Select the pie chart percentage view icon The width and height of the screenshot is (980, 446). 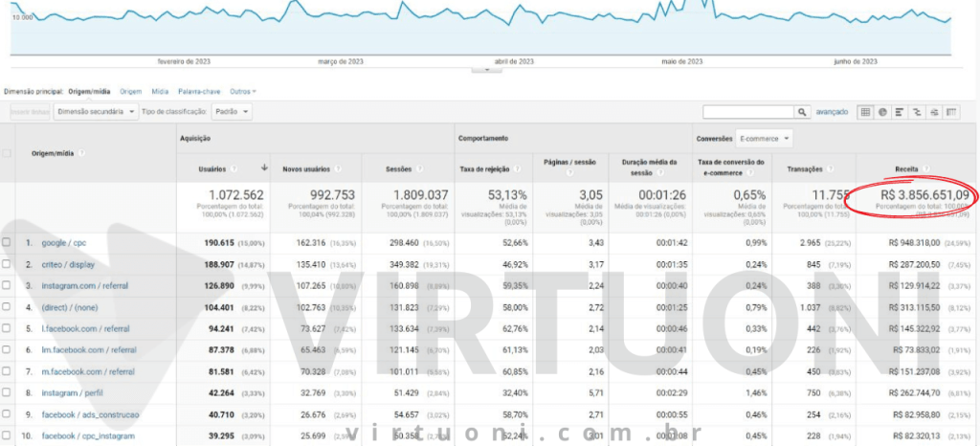pos(882,112)
